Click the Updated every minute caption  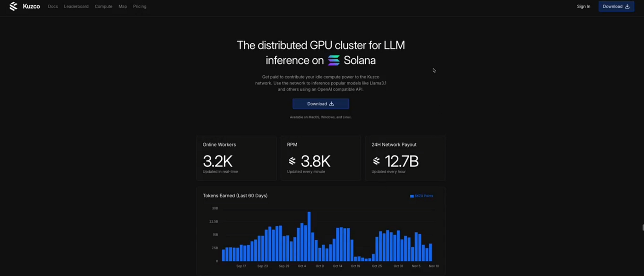(x=306, y=172)
